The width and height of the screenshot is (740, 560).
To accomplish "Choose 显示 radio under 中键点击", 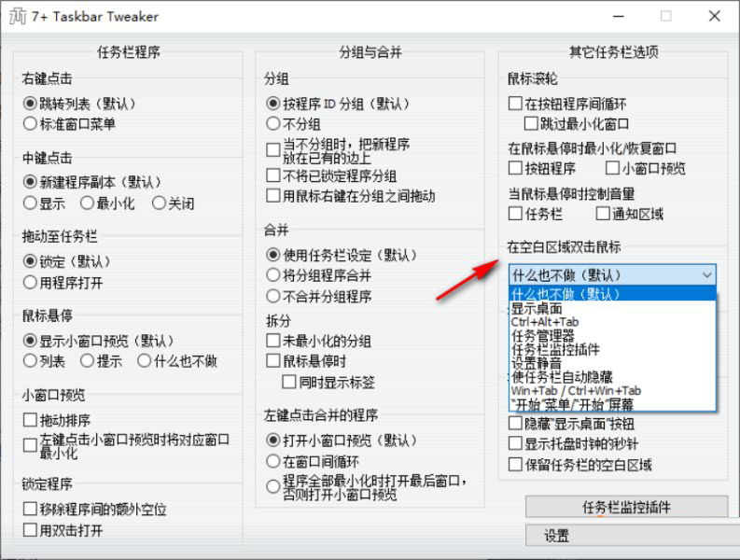I will (x=30, y=203).
